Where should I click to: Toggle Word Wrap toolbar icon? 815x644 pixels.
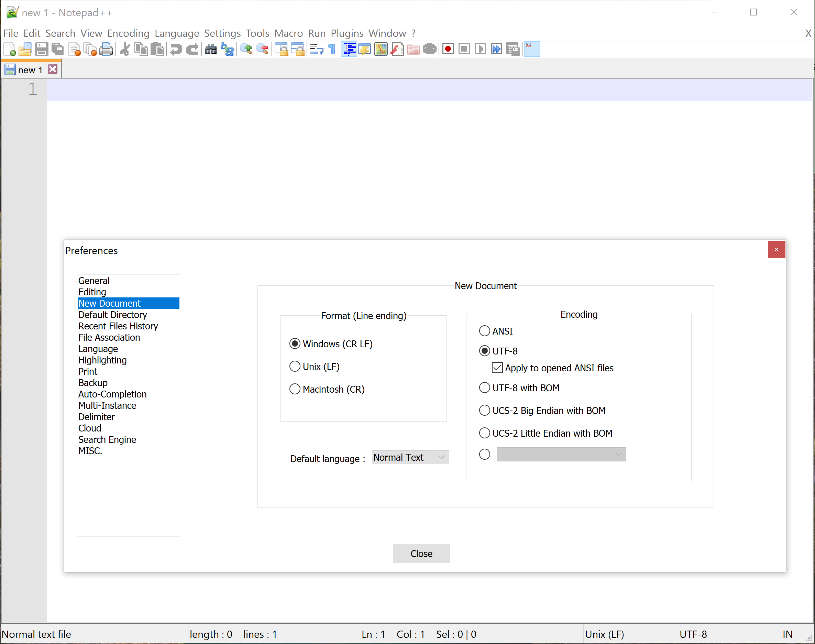pyautogui.click(x=316, y=50)
